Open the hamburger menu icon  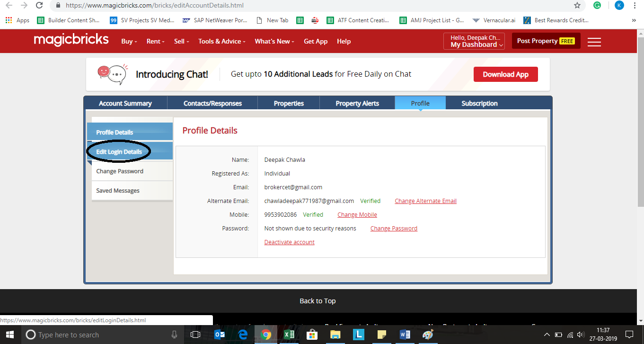(x=594, y=42)
